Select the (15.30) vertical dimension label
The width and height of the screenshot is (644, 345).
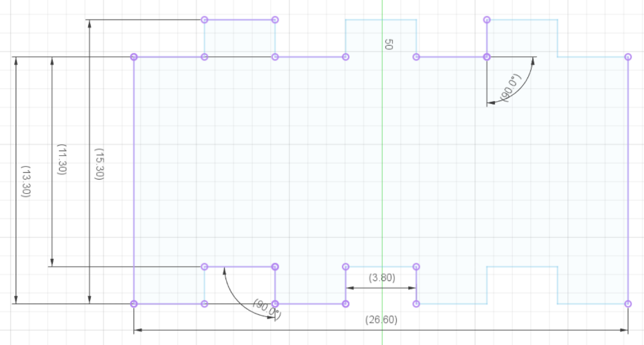99,164
